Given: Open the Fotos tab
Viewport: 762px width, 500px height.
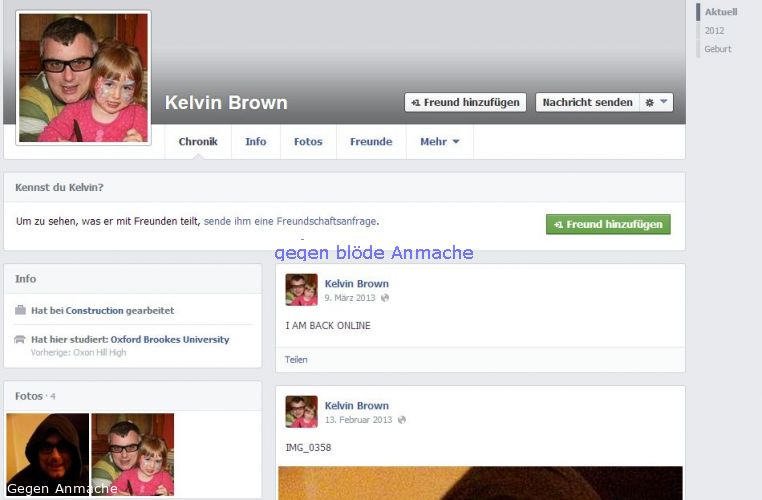Looking at the screenshot, I should (308, 142).
